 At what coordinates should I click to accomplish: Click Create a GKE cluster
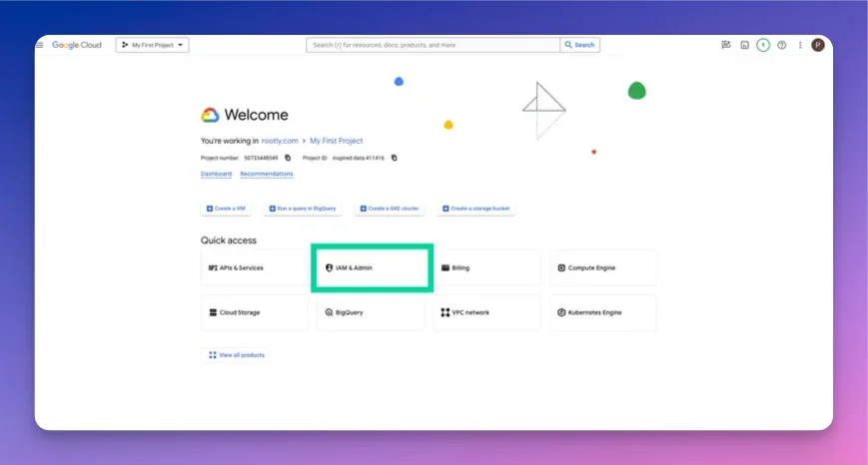coord(390,209)
